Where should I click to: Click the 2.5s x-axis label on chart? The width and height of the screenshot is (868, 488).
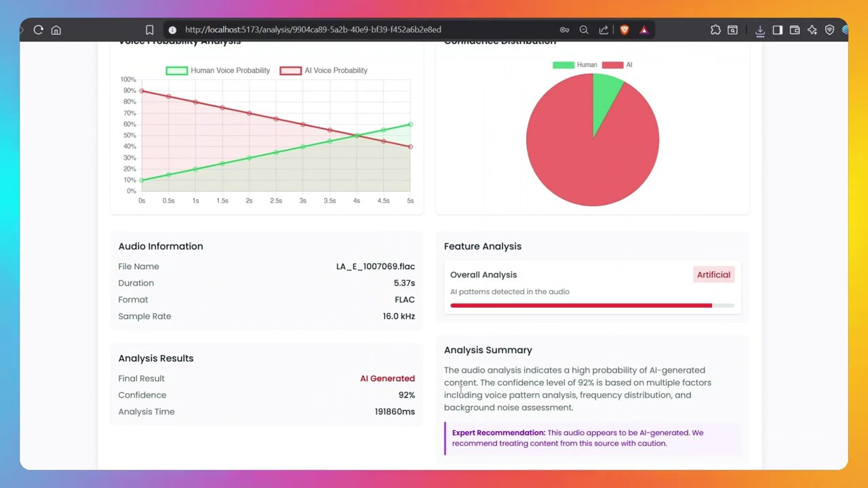pos(276,201)
